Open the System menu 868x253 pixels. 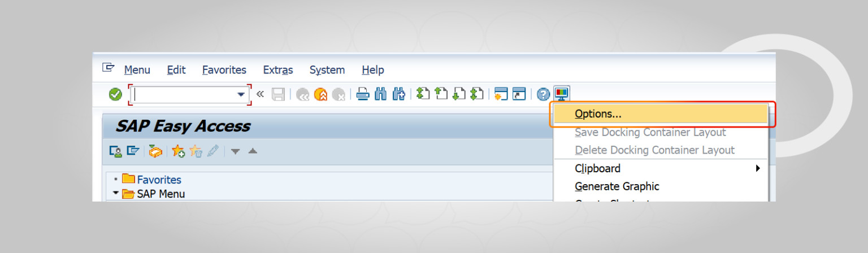pyautogui.click(x=327, y=70)
